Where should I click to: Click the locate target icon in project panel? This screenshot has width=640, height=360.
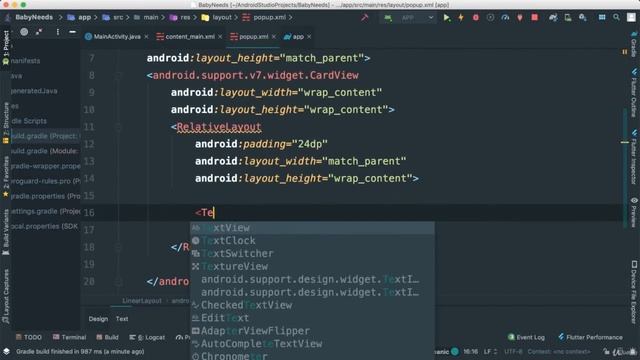pos(24,32)
